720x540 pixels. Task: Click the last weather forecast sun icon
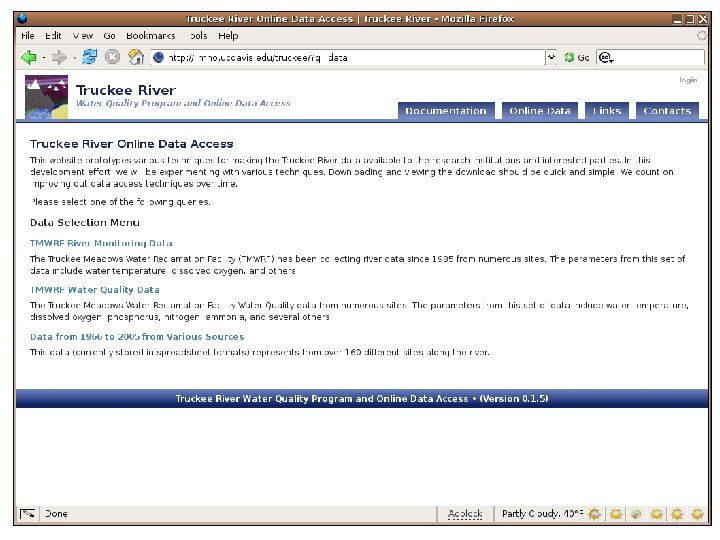(698, 513)
